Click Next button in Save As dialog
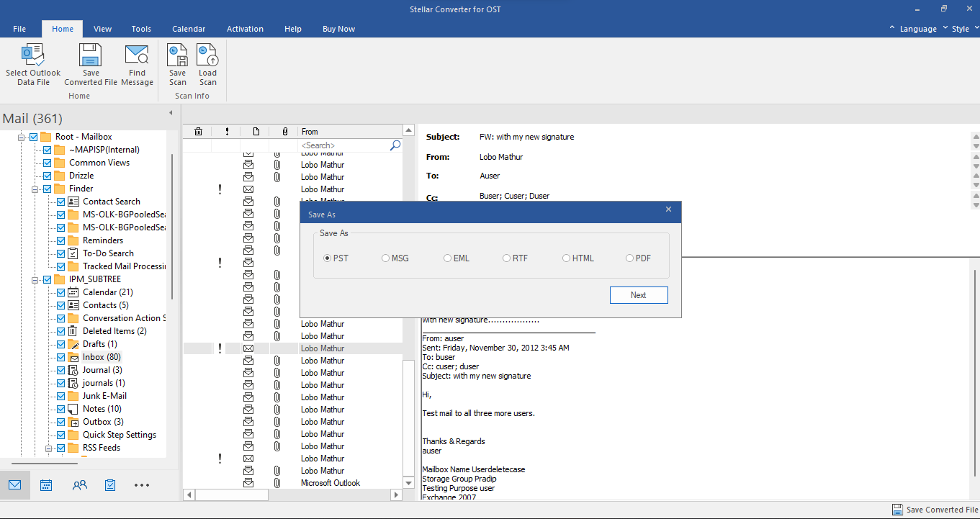This screenshot has height=519, width=980. point(639,295)
